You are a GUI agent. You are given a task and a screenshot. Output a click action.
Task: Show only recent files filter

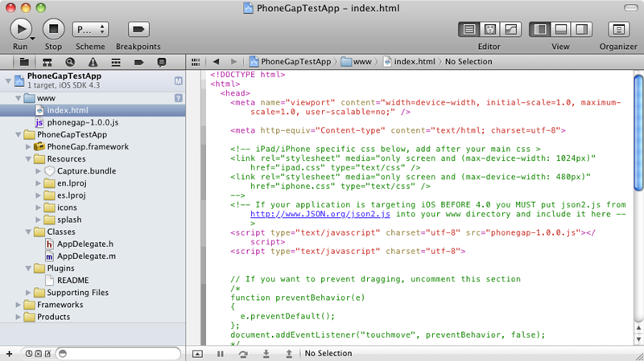click(29, 354)
